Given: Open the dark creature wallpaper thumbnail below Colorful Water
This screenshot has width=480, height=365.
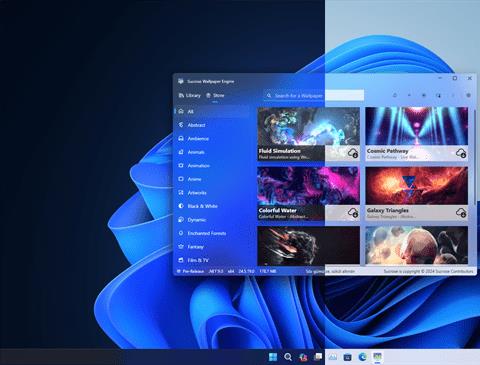Looking at the screenshot, I should tap(309, 246).
